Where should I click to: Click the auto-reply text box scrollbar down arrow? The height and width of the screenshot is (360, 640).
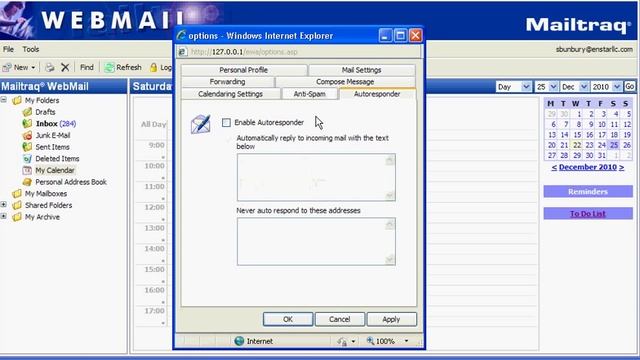pyautogui.click(x=390, y=196)
